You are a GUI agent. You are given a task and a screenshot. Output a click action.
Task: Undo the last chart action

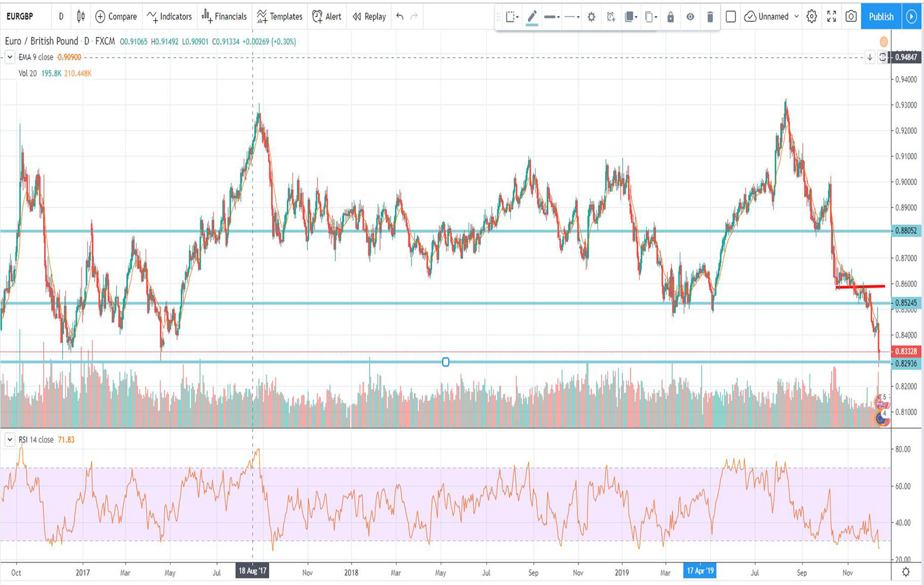click(400, 17)
